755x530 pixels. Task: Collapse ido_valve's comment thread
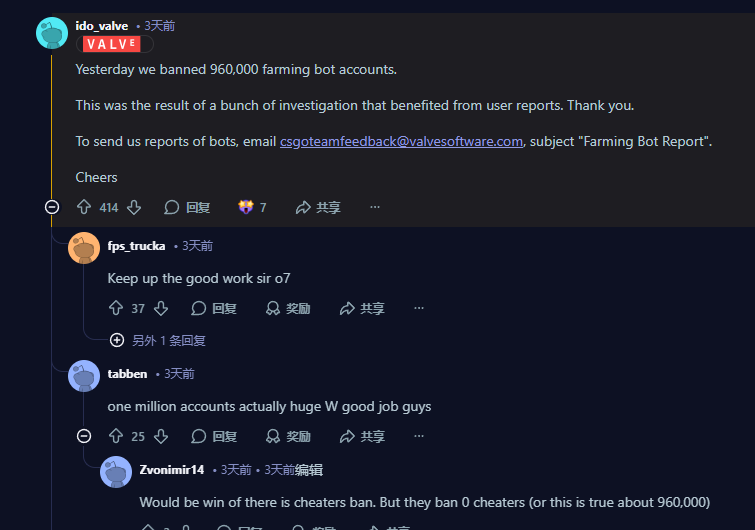tap(52, 207)
